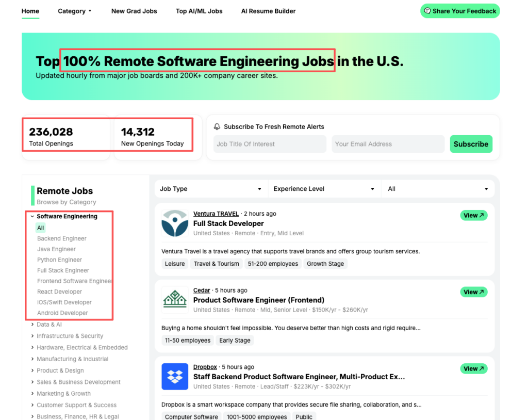Click the Job Title Of Interest input field
Viewport: 528px width, 420px height.
coord(269,144)
